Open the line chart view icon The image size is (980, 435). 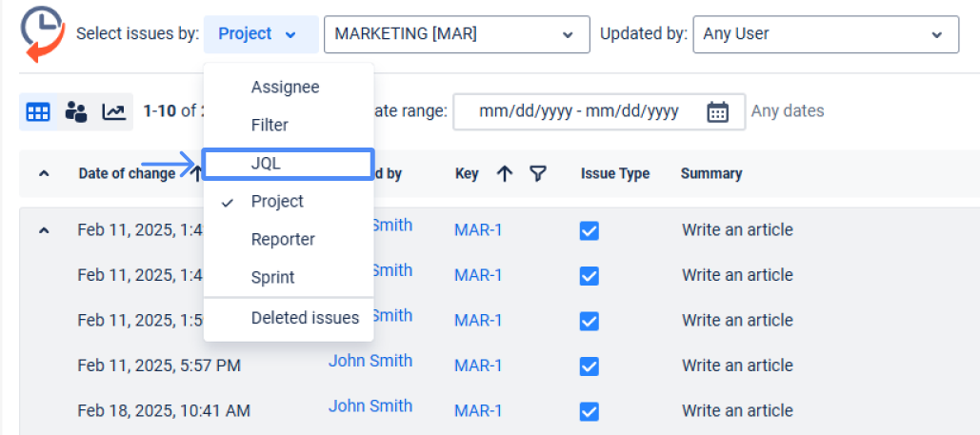tap(113, 111)
